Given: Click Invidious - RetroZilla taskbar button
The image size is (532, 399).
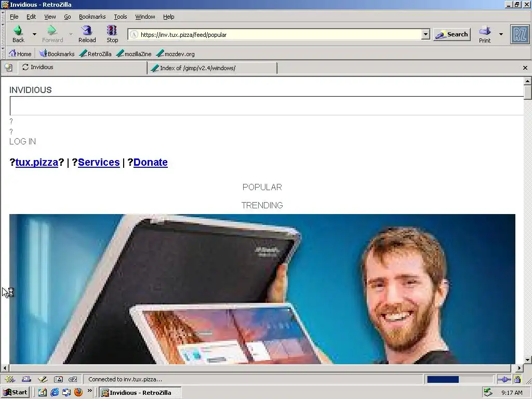Looking at the screenshot, I should click(x=140, y=393).
